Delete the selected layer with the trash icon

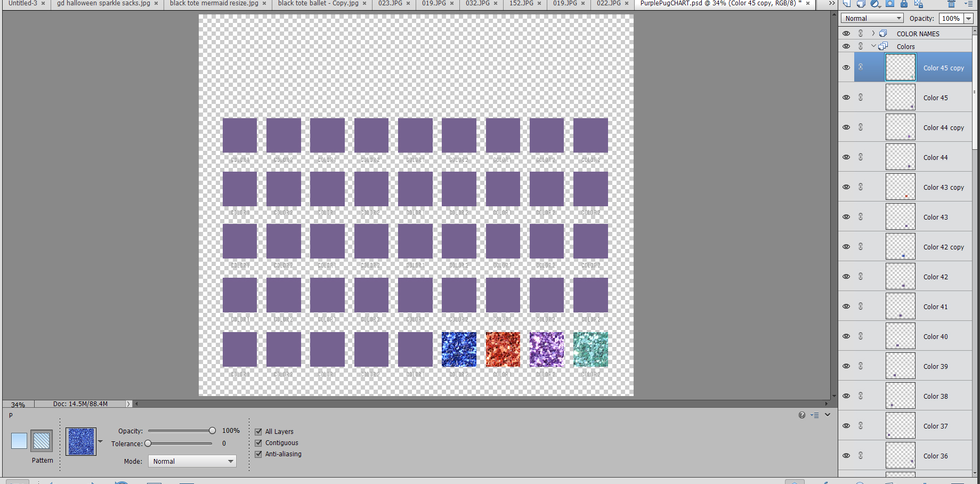click(x=952, y=4)
